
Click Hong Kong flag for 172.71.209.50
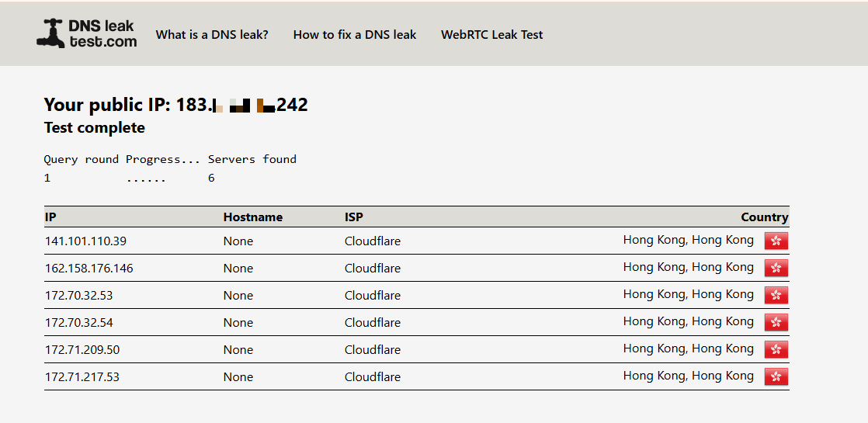[776, 349]
